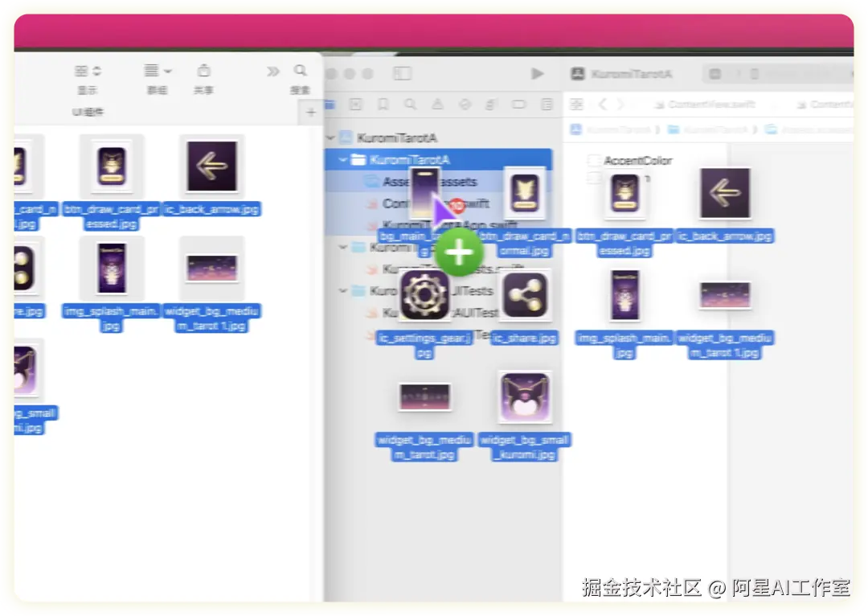The height and width of the screenshot is (616, 868).
Task: Open Xcode issue navigator warning triangle
Action: coord(437,105)
